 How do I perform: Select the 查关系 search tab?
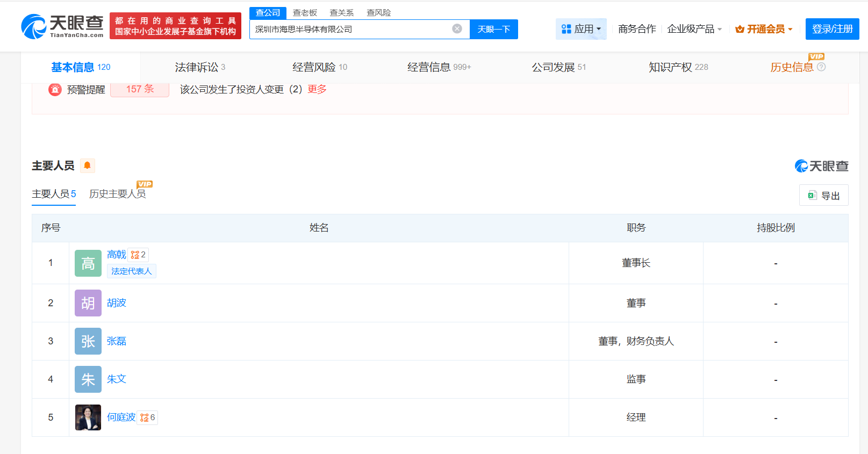tap(341, 13)
